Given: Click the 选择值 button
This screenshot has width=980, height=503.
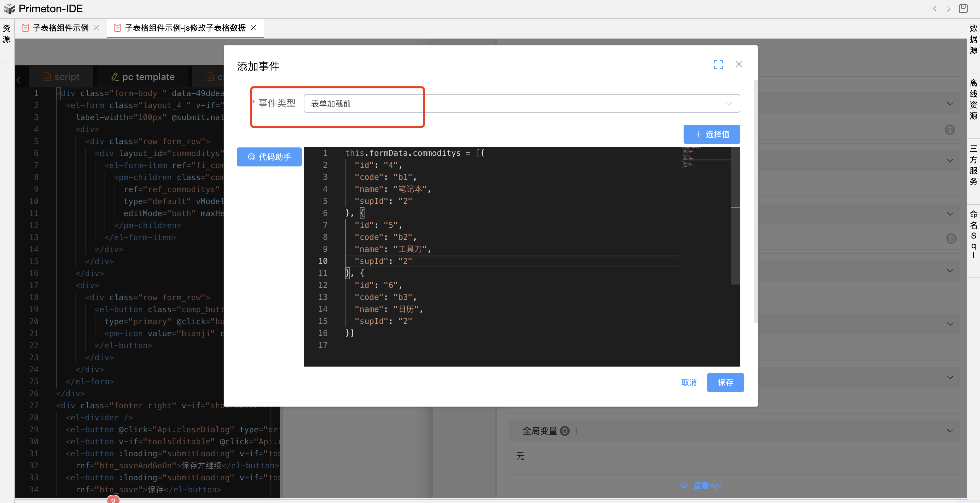Looking at the screenshot, I should click(x=711, y=134).
